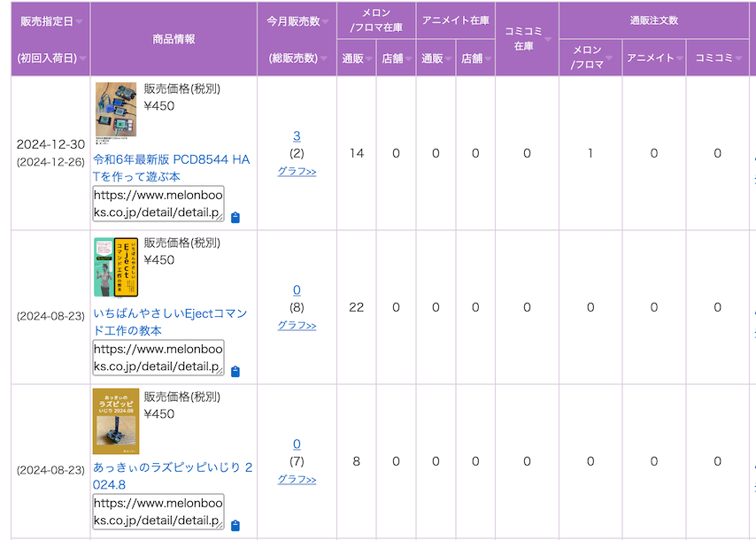Screen dimensions: 756x540
Task: Click the (総販売数) header sort arrow
Action: 324,59
